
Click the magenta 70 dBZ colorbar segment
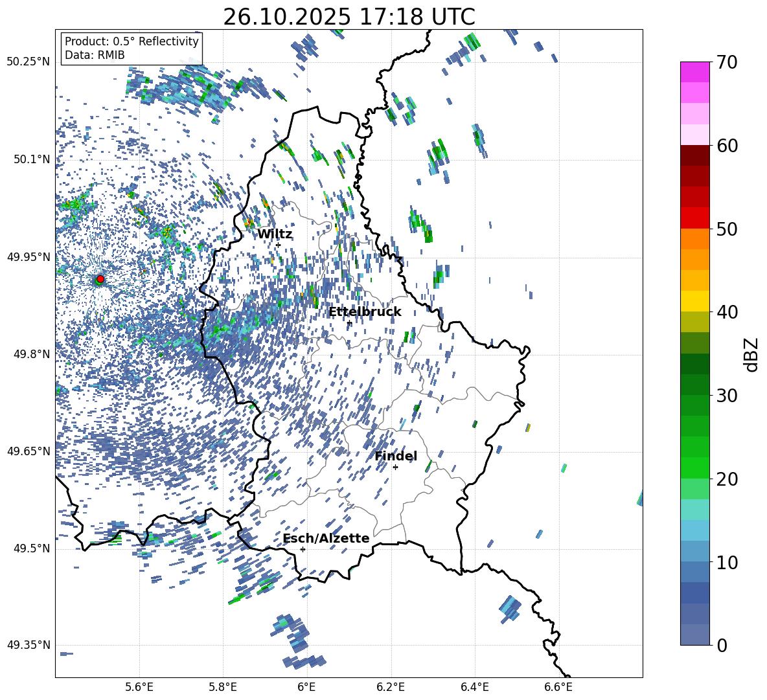point(694,72)
